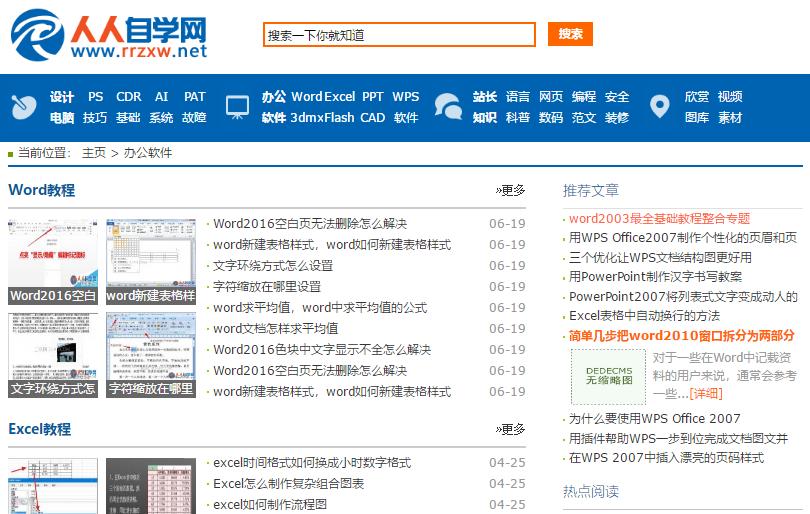The height and width of the screenshot is (514, 810).
Task: Click the location pin icon beside 欣赏图库
Action: click(x=660, y=107)
